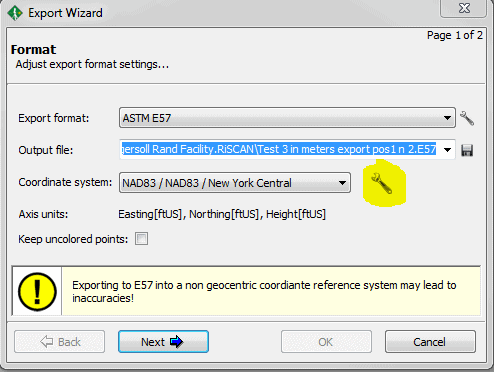The width and height of the screenshot is (494, 372).
Task: Open export format settings wrench icon
Action: tap(467, 118)
